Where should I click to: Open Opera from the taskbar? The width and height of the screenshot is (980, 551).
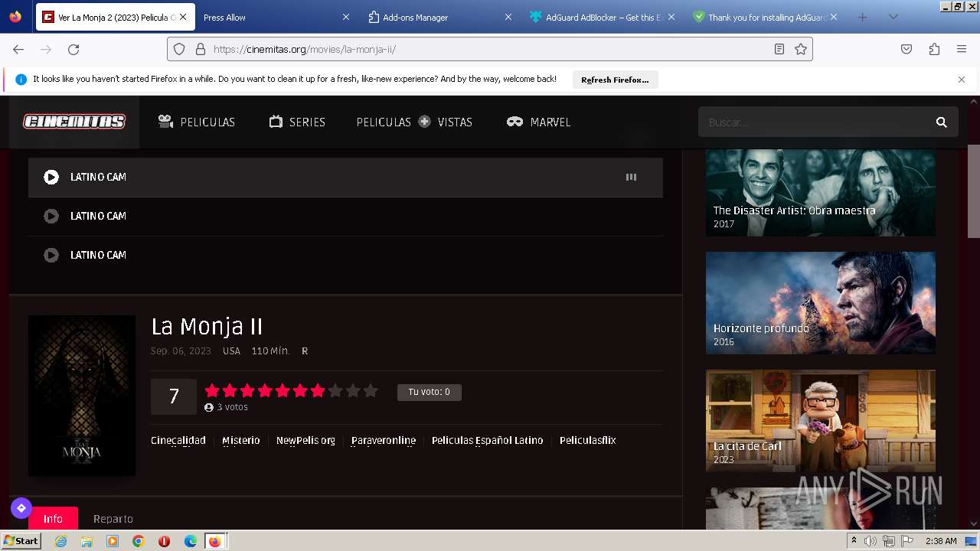pyautogui.click(x=165, y=541)
